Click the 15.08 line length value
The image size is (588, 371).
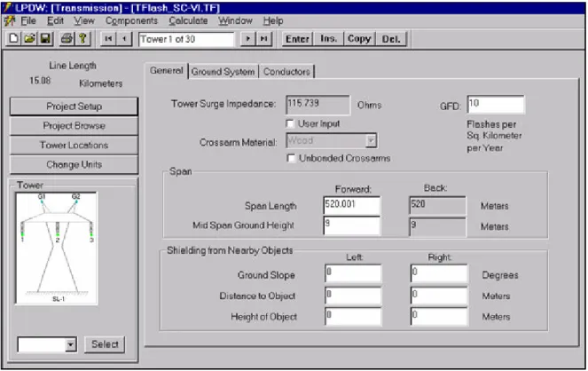[40, 81]
